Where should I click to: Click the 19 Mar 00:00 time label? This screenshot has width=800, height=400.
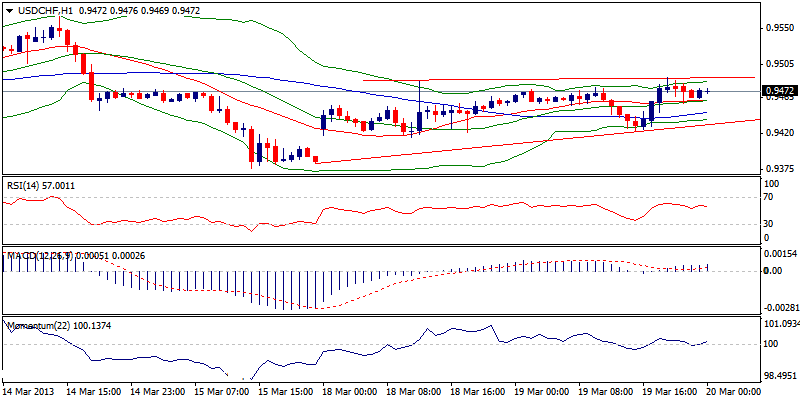click(x=543, y=391)
